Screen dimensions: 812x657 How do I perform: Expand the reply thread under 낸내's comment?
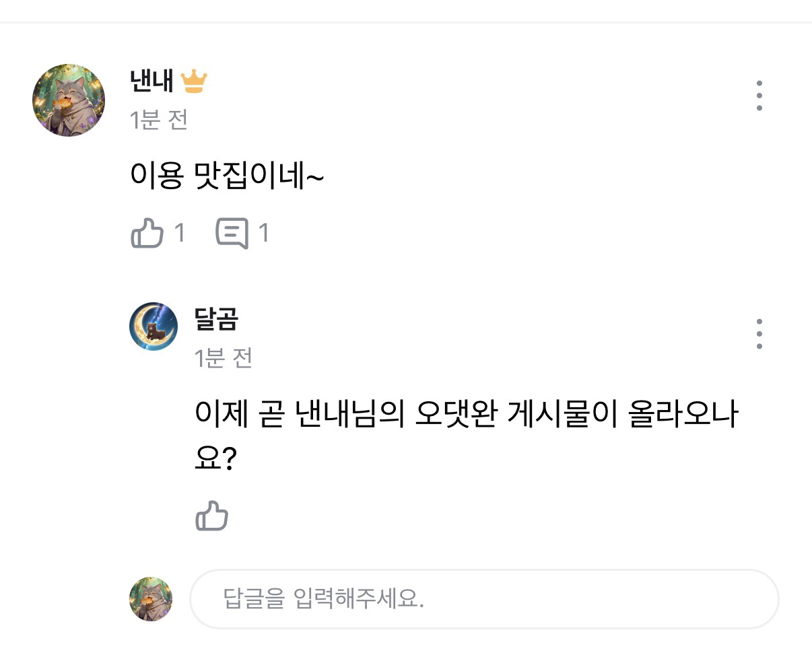tap(234, 233)
